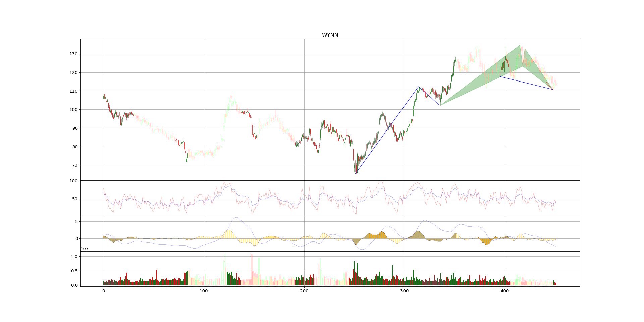This screenshot has width=644, height=322.
Task: Click the 400 tick on x-axis
Action: (504, 291)
